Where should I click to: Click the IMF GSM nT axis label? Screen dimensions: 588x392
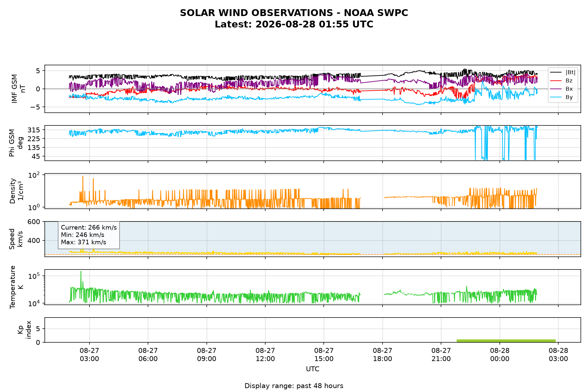[x=18, y=89]
